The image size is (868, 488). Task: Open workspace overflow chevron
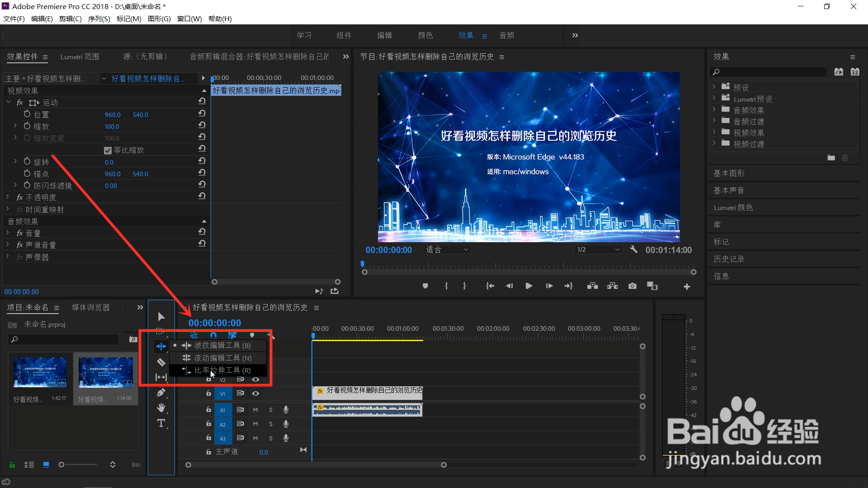pyautogui.click(x=575, y=35)
